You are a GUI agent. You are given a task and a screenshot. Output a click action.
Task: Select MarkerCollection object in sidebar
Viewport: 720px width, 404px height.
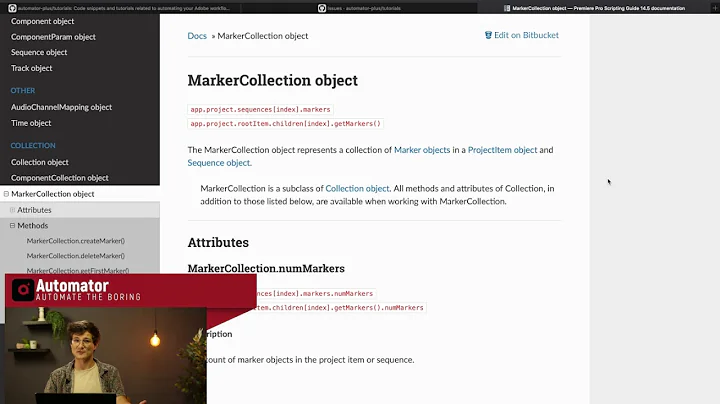(53, 194)
